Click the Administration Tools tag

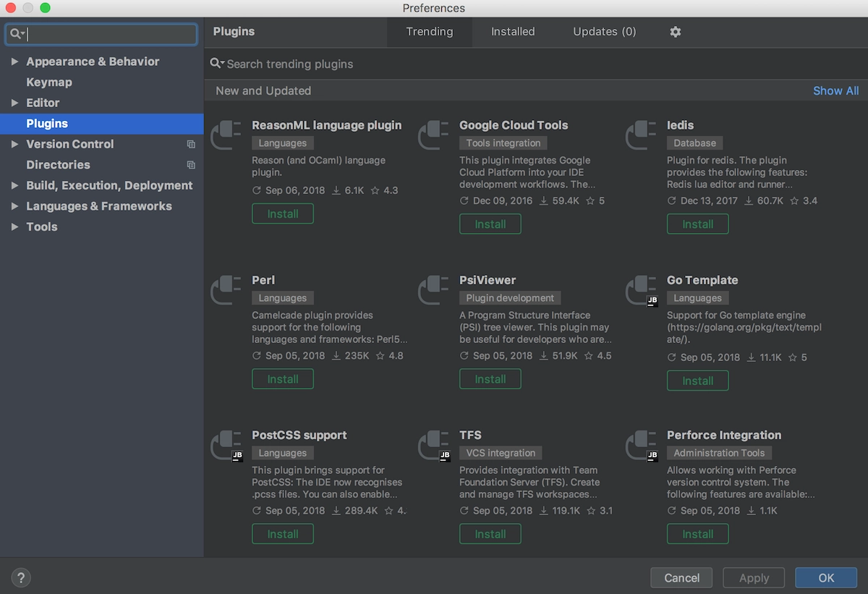[x=720, y=453]
